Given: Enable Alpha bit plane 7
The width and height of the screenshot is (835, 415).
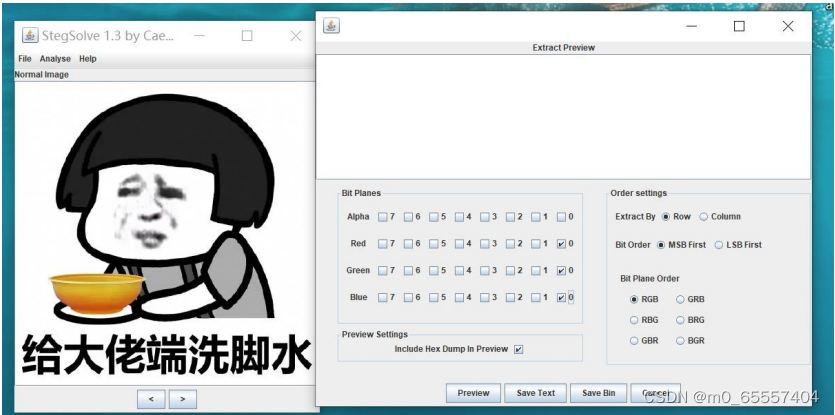Looking at the screenshot, I should 382,217.
